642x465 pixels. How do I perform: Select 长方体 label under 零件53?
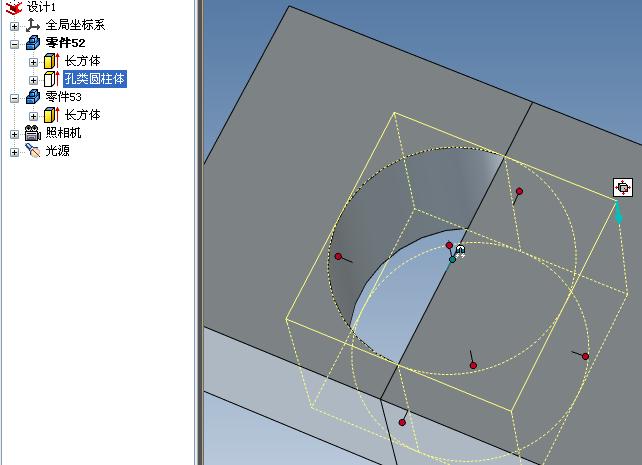click(82, 115)
